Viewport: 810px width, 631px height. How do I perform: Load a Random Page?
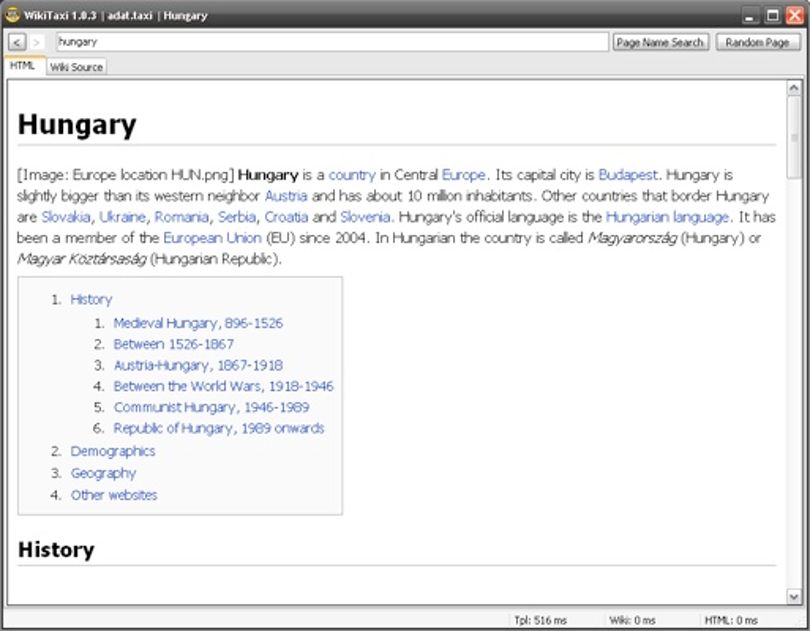click(757, 42)
